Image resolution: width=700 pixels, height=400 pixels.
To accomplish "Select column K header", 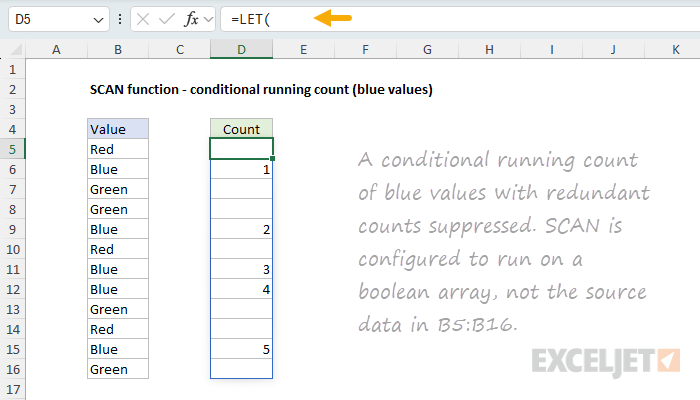I will coord(675,49).
